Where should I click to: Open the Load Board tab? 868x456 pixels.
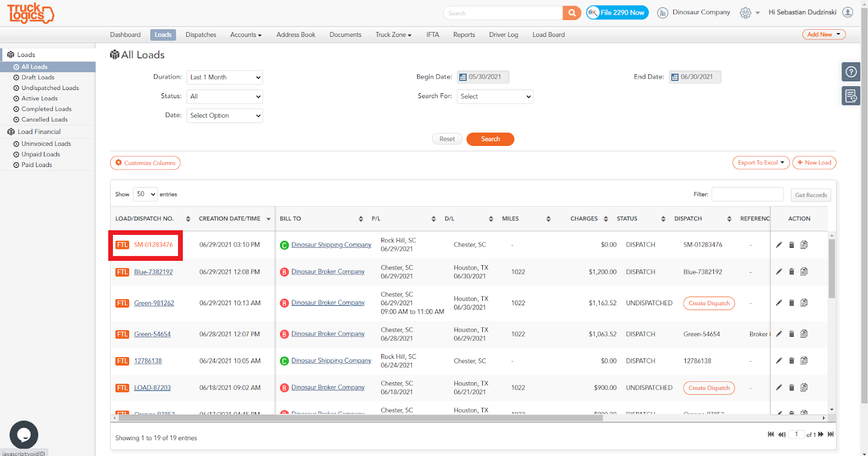(548, 35)
